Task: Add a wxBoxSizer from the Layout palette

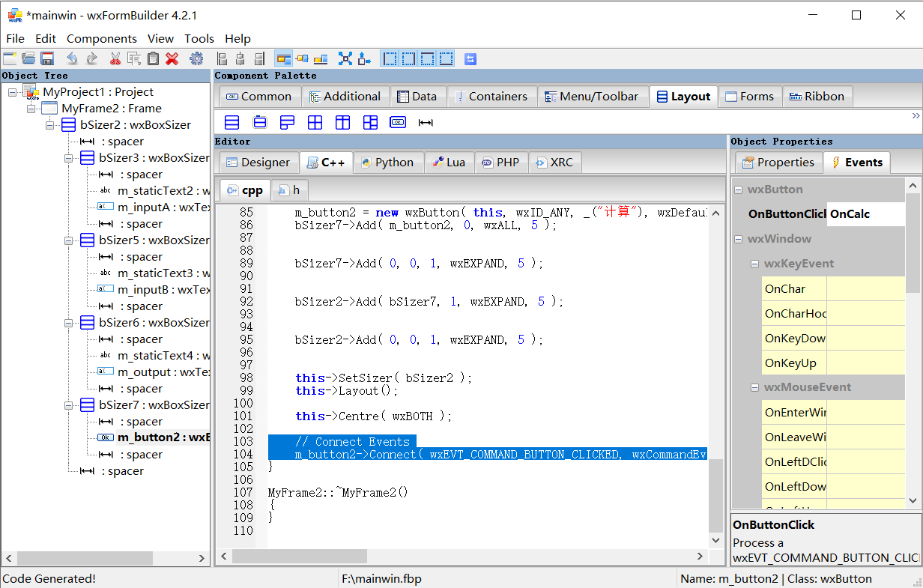Action: [x=230, y=121]
